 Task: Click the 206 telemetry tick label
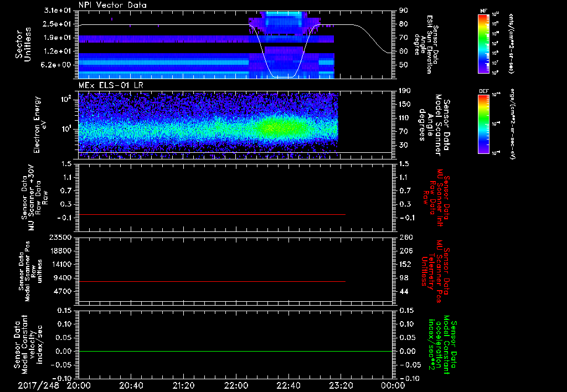pos(406,251)
